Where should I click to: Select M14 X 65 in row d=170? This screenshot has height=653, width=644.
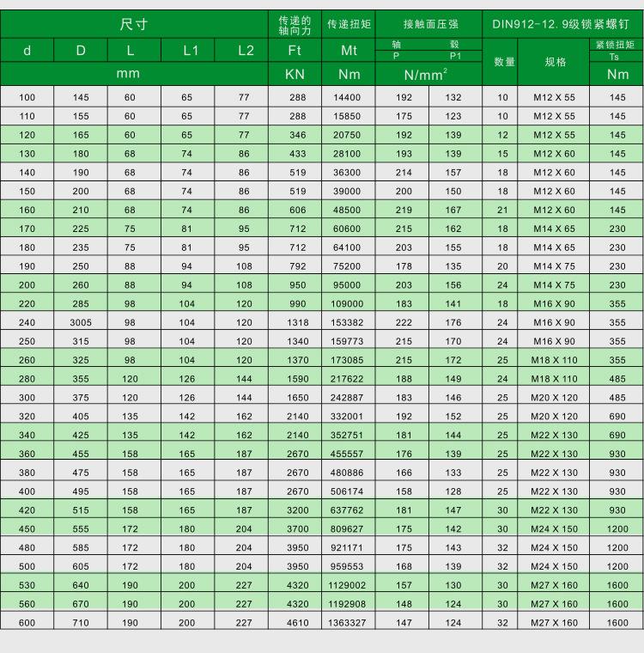coord(554,229)
